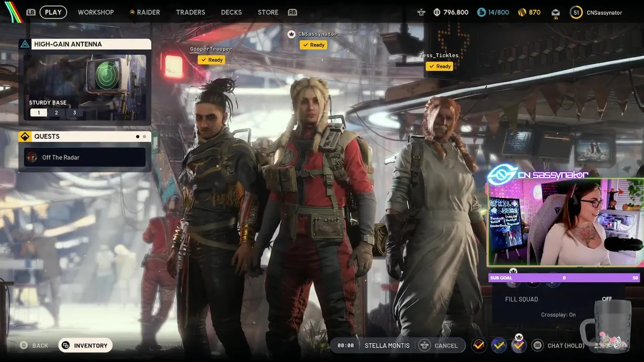Viewport: 644px width, 362px height.
Task: Click Tess_Tickles' Ready badge
Action: [x=439, y=66]
